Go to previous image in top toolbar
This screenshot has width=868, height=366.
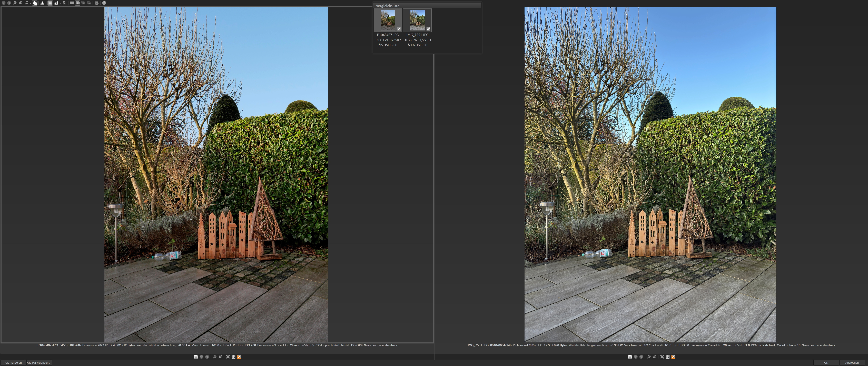pyautogui.click(x=4, y=3)
